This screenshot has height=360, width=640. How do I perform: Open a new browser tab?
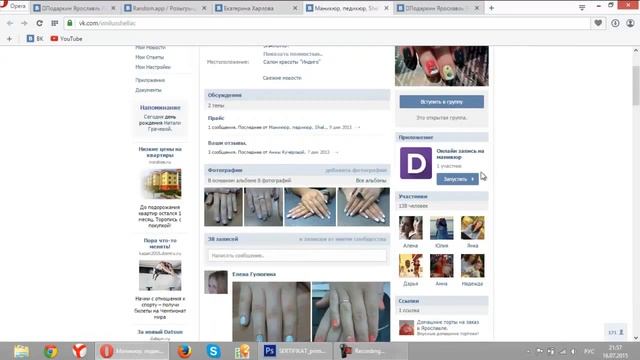click(x=491, y=8)
